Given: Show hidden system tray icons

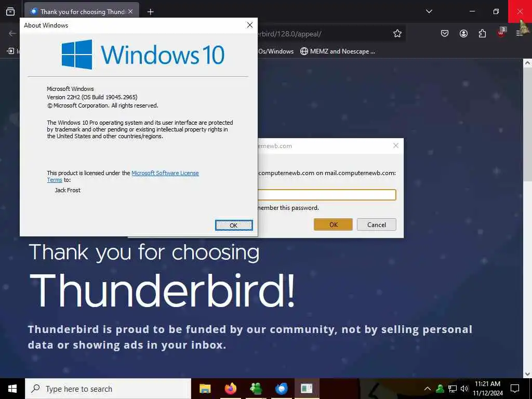Looking at the screenshot, I should tap(428, 389).
